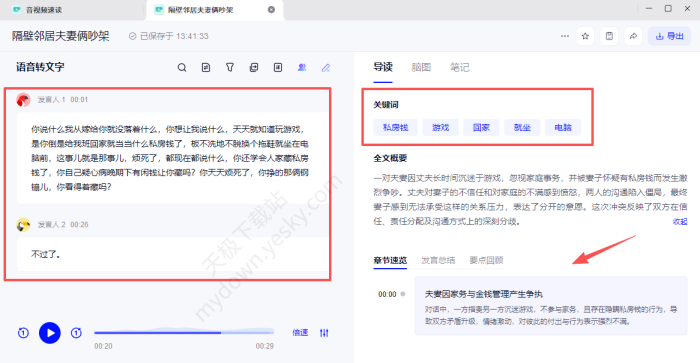Open the document view icon in transcript toolbar

206,67
